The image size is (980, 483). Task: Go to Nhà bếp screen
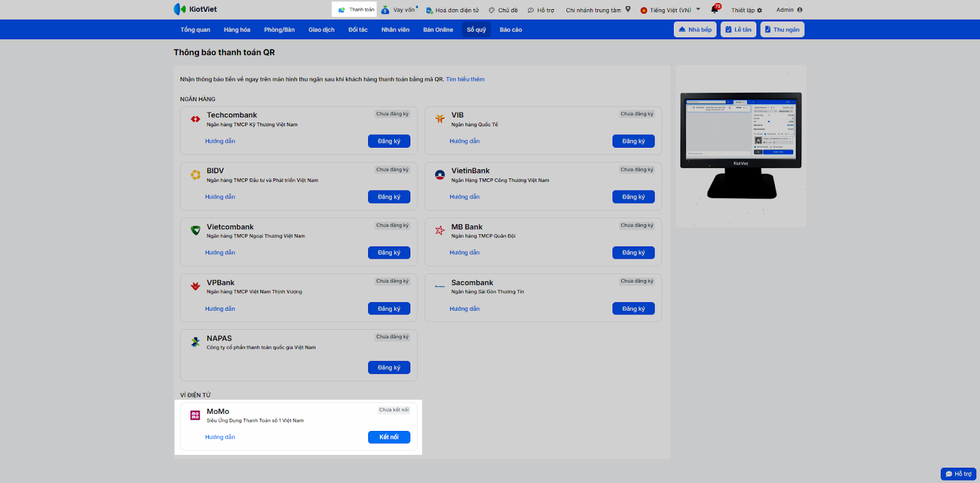pos(695,29)
